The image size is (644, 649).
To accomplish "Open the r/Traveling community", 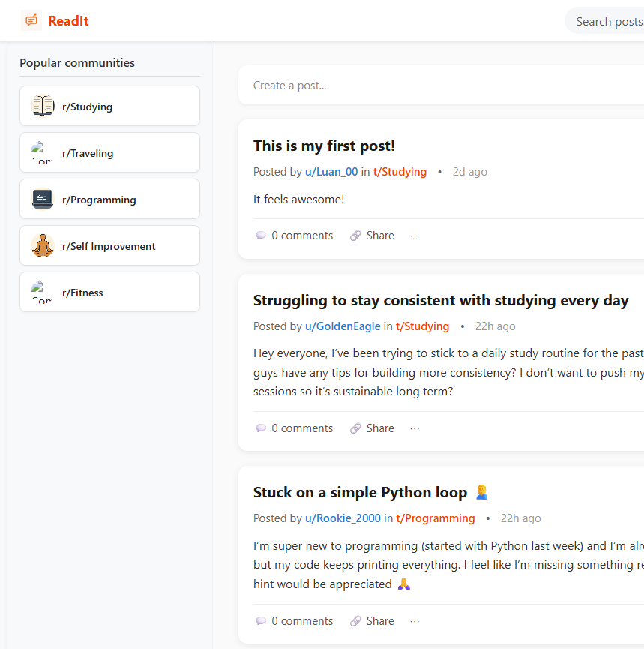I will [109, 153].
